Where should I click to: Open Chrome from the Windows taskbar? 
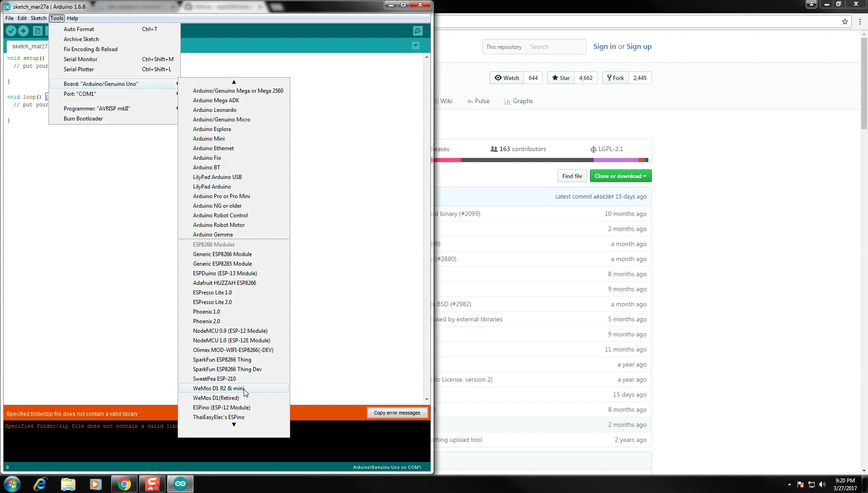point(124,484)
